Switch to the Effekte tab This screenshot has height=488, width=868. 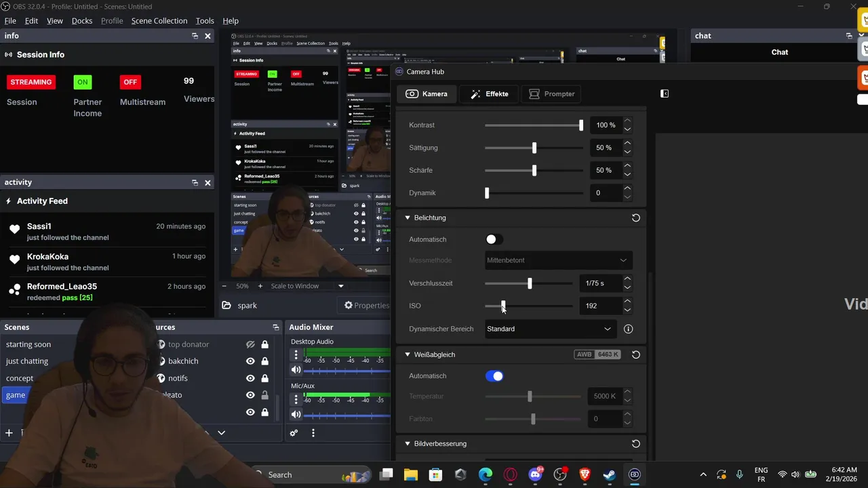click(x=489, y=94)
